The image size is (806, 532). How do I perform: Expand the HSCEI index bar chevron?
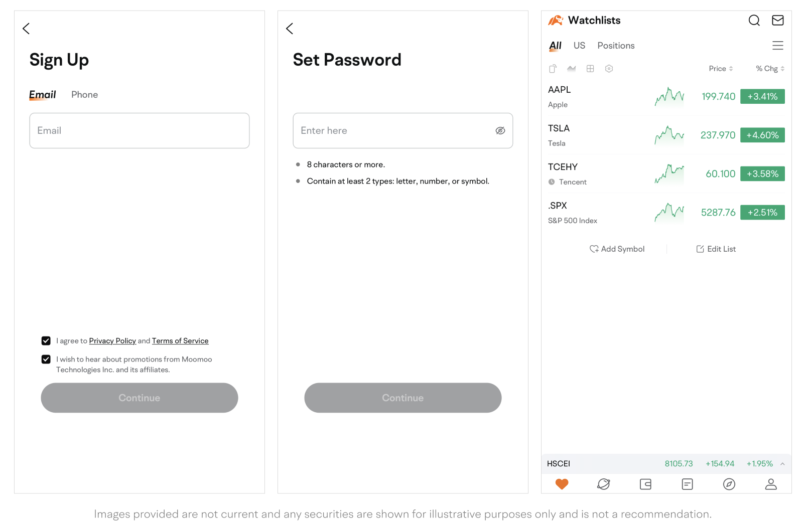click(782, 464)
